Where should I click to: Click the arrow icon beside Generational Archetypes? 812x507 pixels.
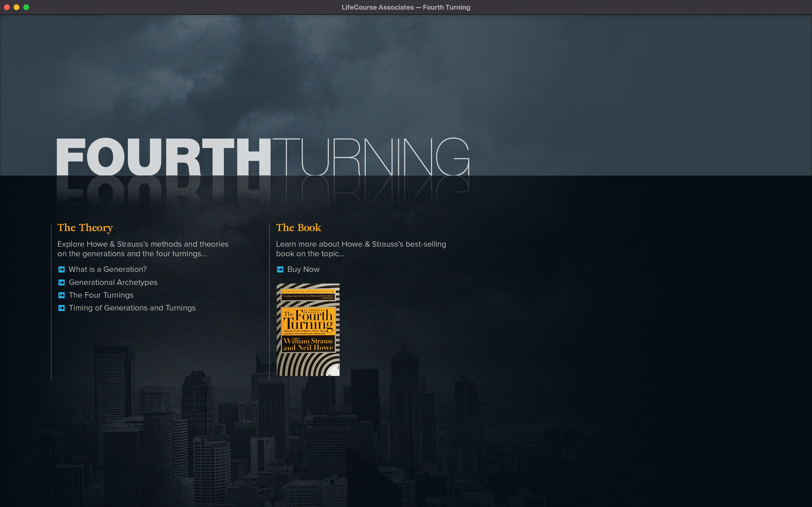[61, 282]
